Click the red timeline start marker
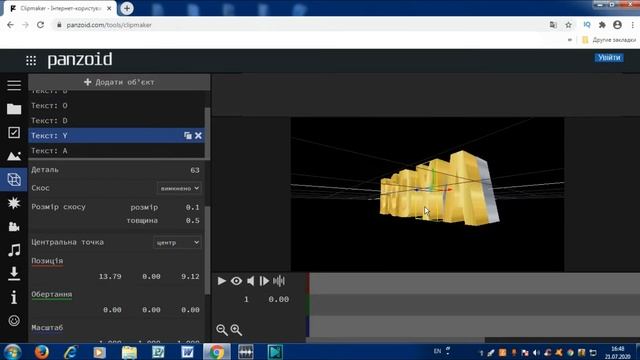The height and width of the screenshot is (360, 640). 308,283
